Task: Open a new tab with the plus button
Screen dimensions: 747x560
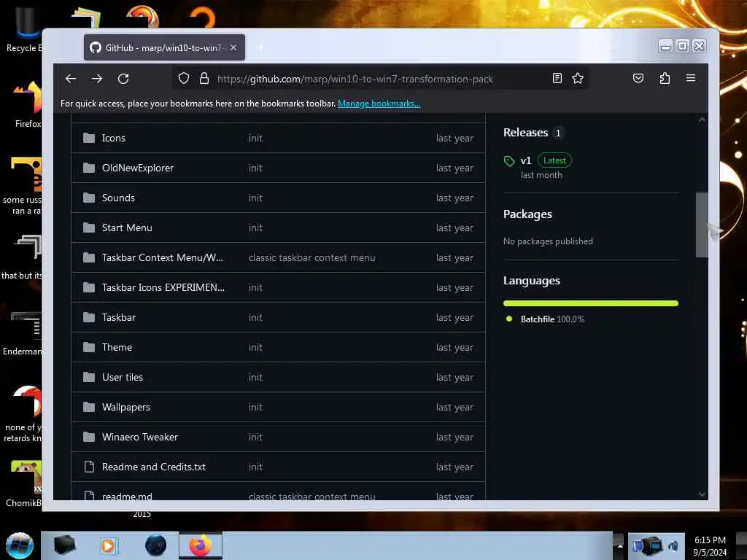Action: [260, 47]
